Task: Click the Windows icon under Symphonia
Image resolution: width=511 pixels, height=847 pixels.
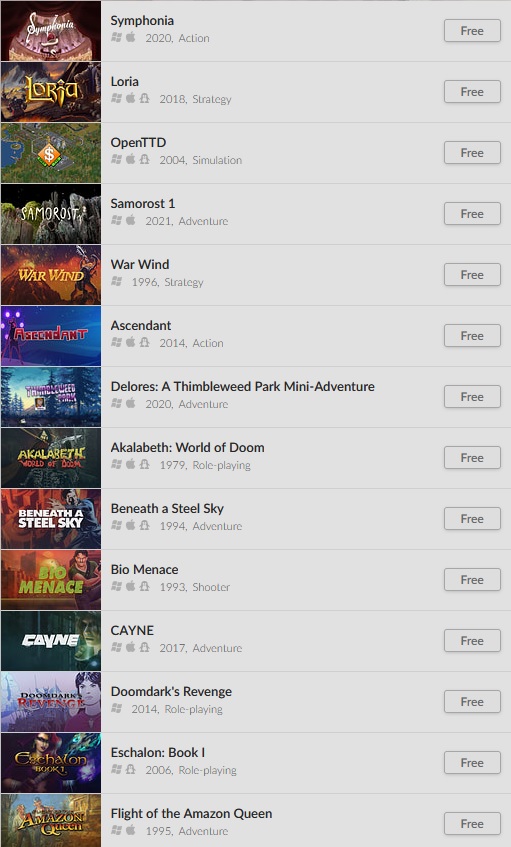Action: point(116,37)
